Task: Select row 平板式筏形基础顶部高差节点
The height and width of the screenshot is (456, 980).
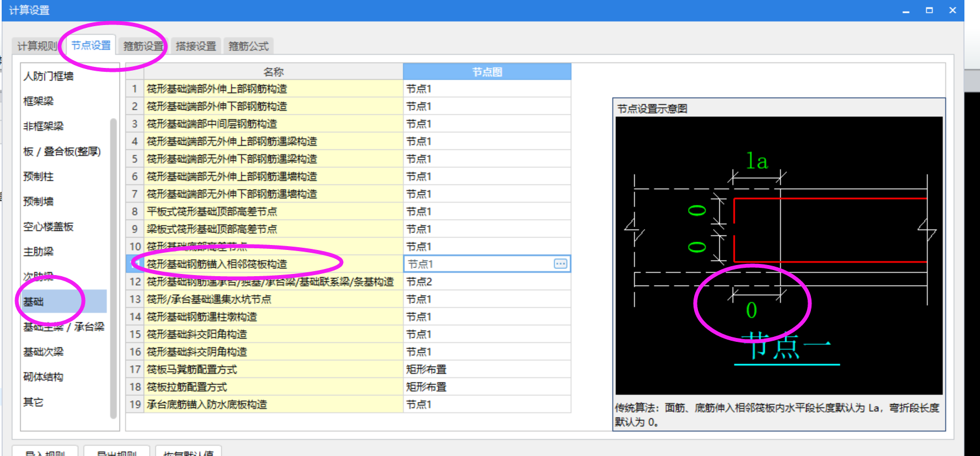Action: click(x=273, y=212)
